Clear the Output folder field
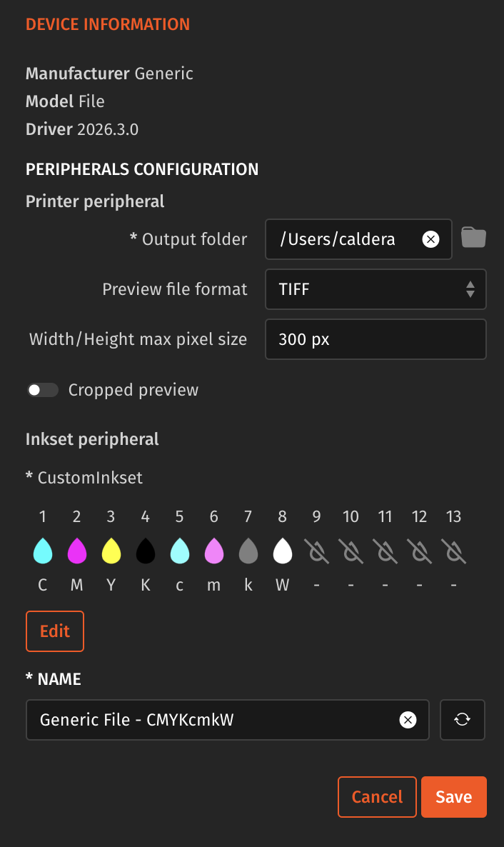This screenshot has height=847, width=504. tap(430, 239)
